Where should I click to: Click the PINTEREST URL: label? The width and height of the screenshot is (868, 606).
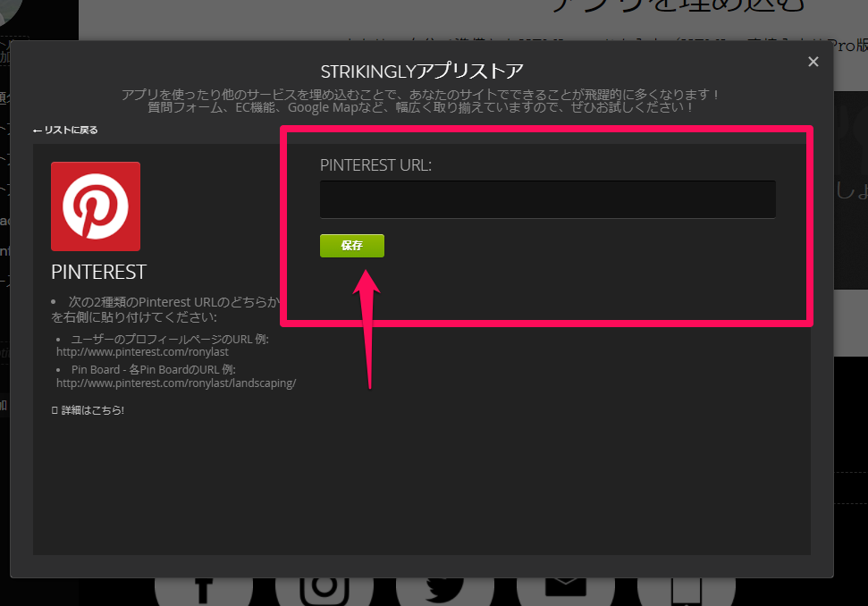click(375, 165)
